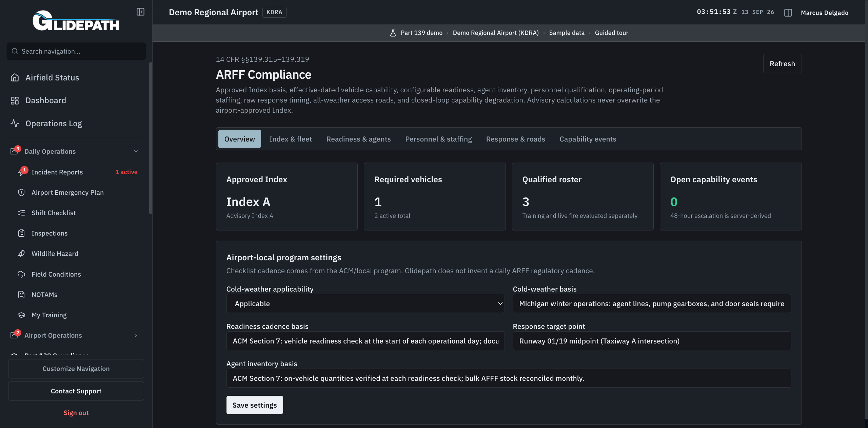Toggle the split layout icon near username
868x428 pixels.
(788, 13)
